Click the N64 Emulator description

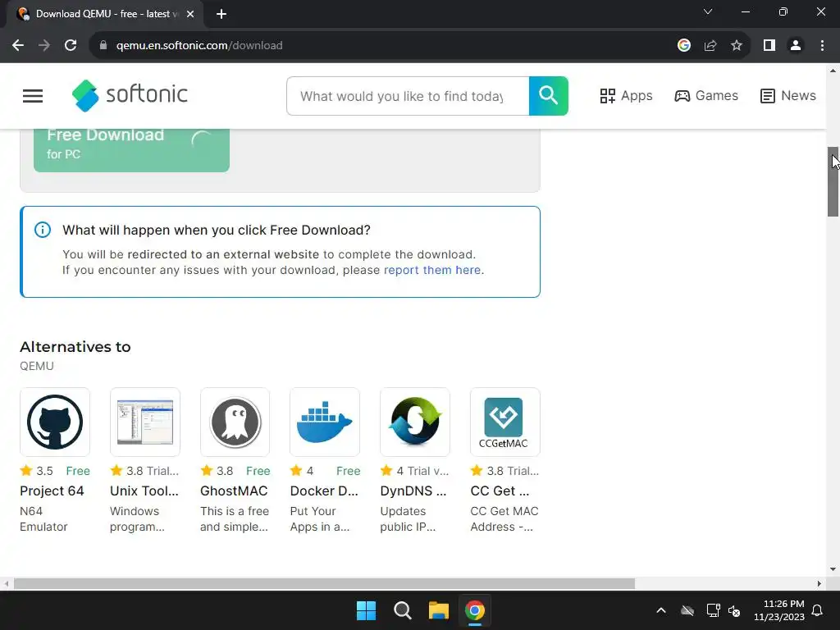coord(44,518)
